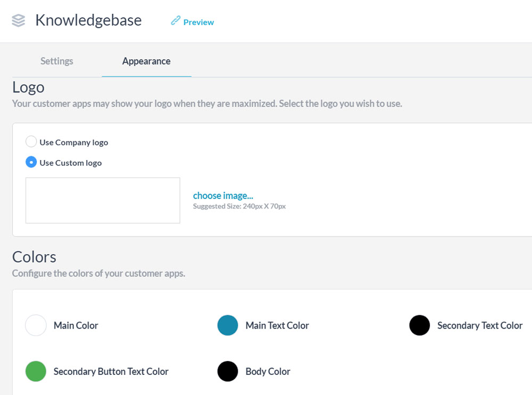Click the chain link icon beside Preview
The height and width of the screenshot is (395, 532).
[x=176, y=21]
